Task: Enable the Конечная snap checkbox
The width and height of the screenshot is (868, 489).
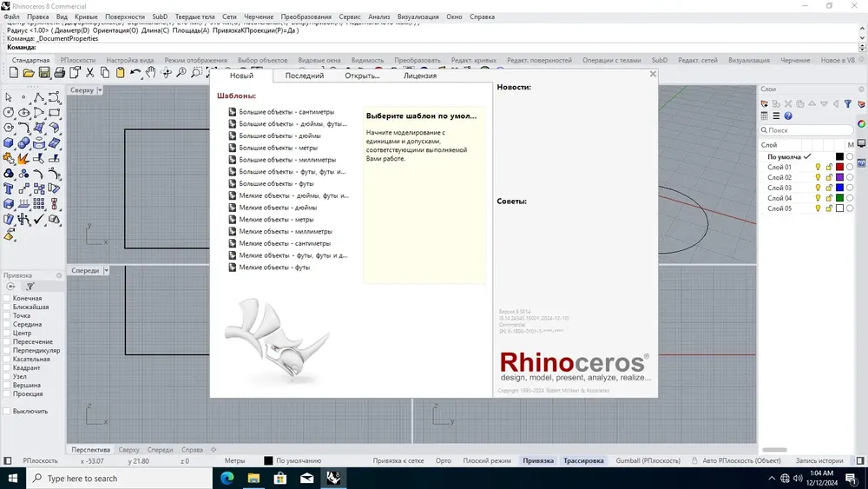Action: coord(7,298)
